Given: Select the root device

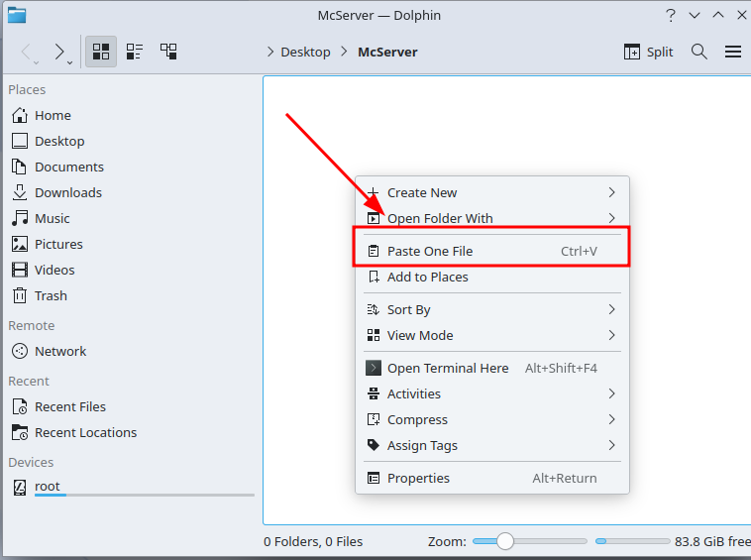Looking at the screenshot, I should [x=48, y=486].
